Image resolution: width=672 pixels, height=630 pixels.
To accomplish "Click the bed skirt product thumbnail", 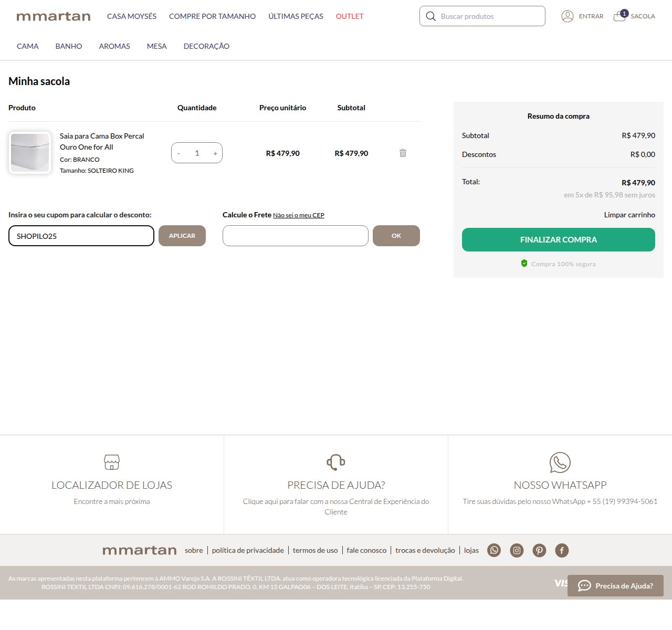I will pos(30,153).
